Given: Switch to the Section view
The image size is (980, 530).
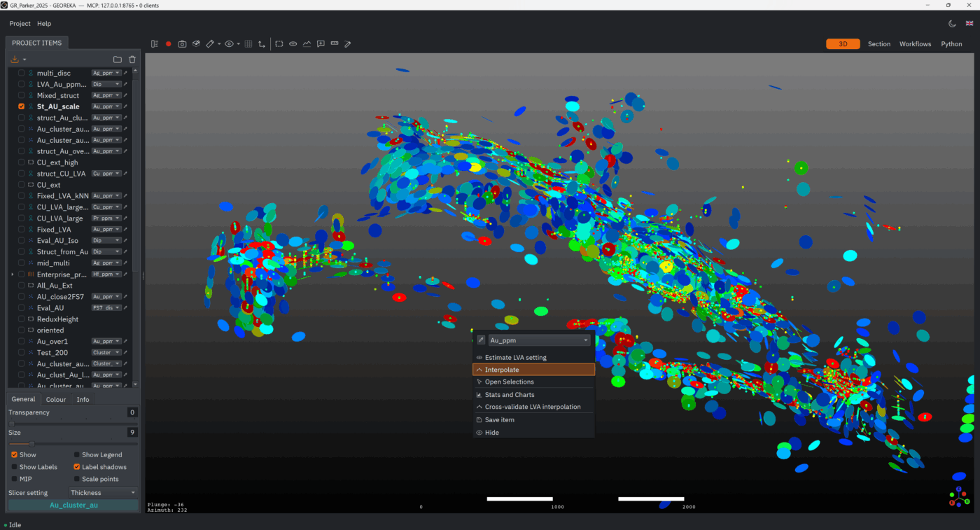Looking at the screenshot, I should pos(879,44).
